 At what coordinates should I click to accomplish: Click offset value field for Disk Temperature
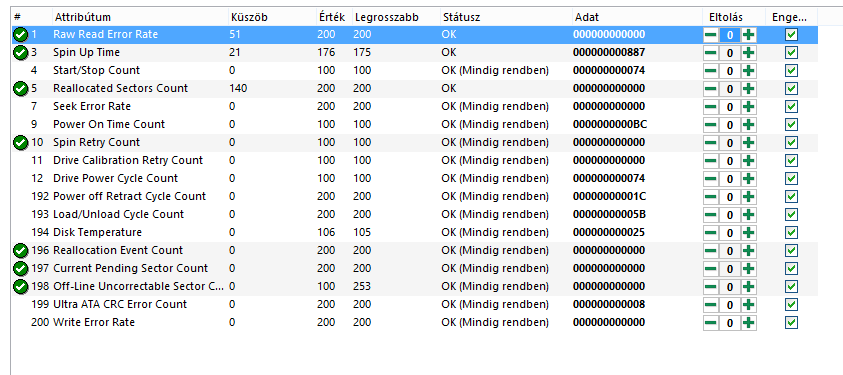(730, 233)
